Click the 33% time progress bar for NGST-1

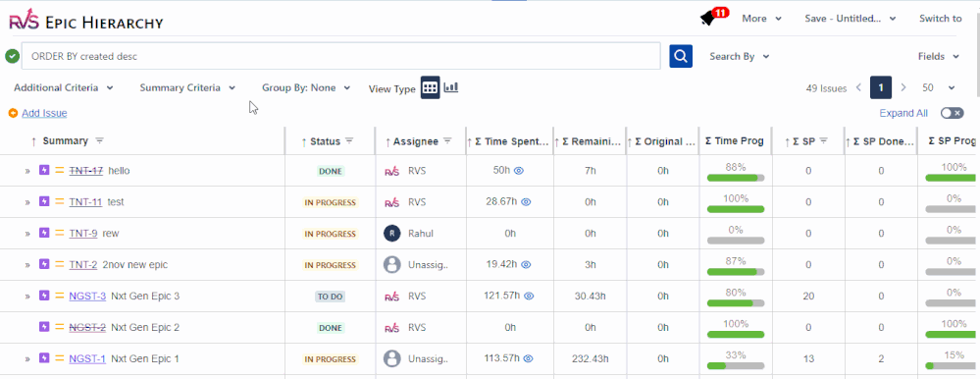pos(735,365)
